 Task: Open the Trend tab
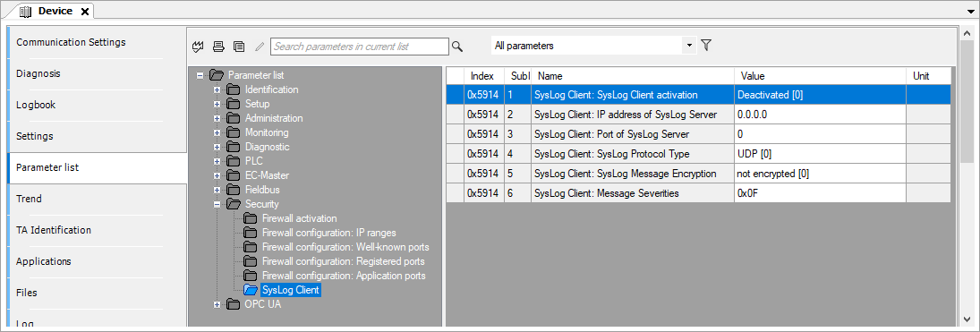pos(97,199)
